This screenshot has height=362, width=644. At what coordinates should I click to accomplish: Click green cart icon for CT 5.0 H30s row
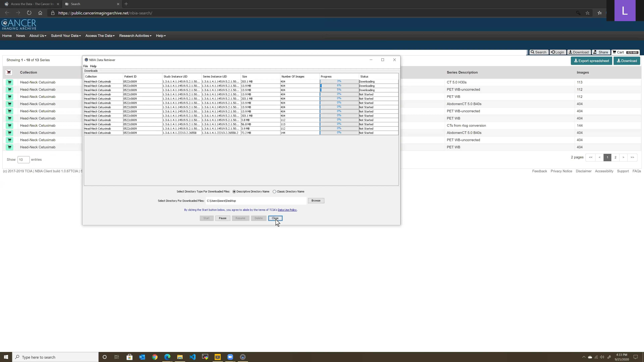(10, 82)
